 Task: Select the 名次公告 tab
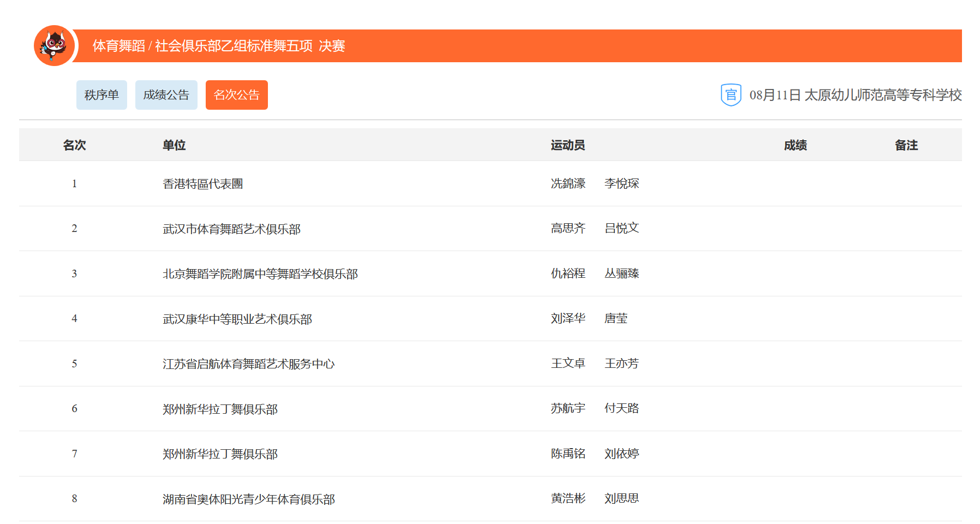[x=237, y=95]
